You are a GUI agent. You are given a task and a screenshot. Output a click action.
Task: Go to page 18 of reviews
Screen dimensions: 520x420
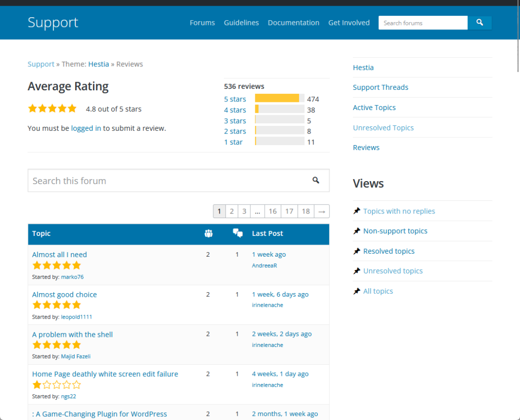pyautogui.click(x=306, y=212)
